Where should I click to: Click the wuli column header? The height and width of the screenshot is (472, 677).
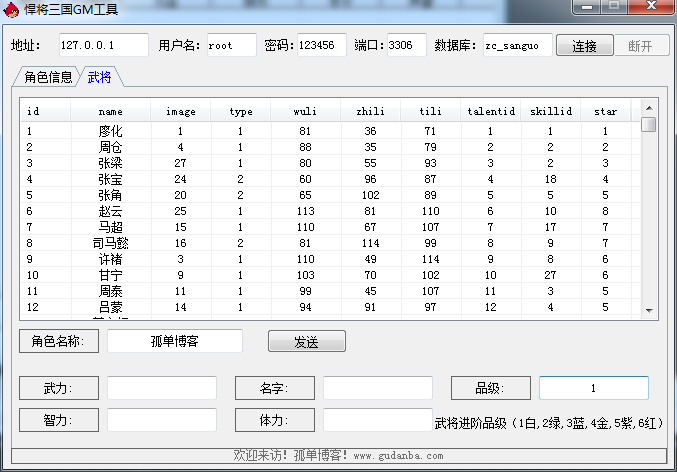305,111
